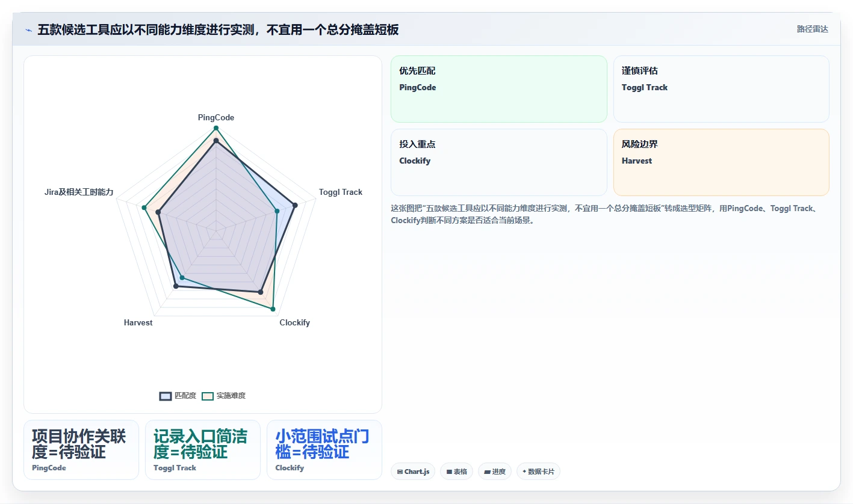
Task: Open the 谨慎评估 Toggl Track card
Action: pos(721,89)
